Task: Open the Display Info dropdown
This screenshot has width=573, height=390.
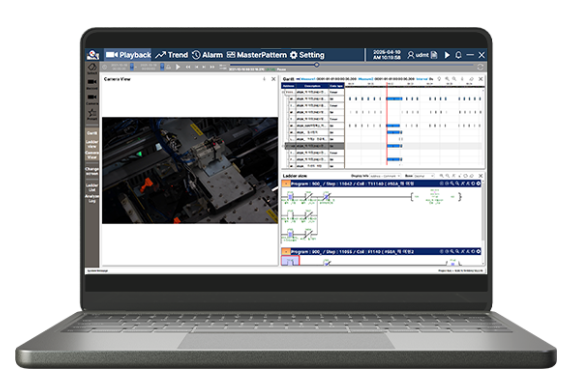Action: pos(385,176)
